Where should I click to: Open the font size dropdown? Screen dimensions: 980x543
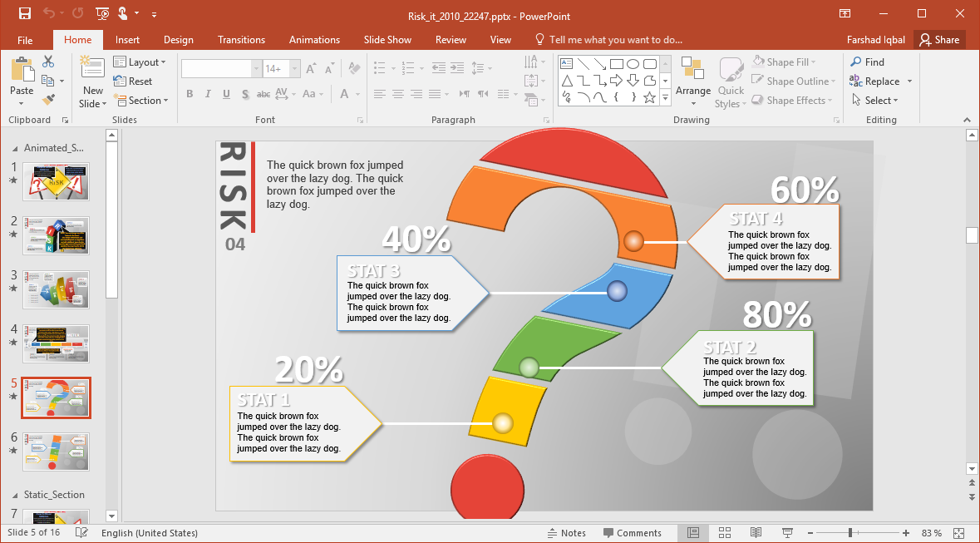point(293,67)
